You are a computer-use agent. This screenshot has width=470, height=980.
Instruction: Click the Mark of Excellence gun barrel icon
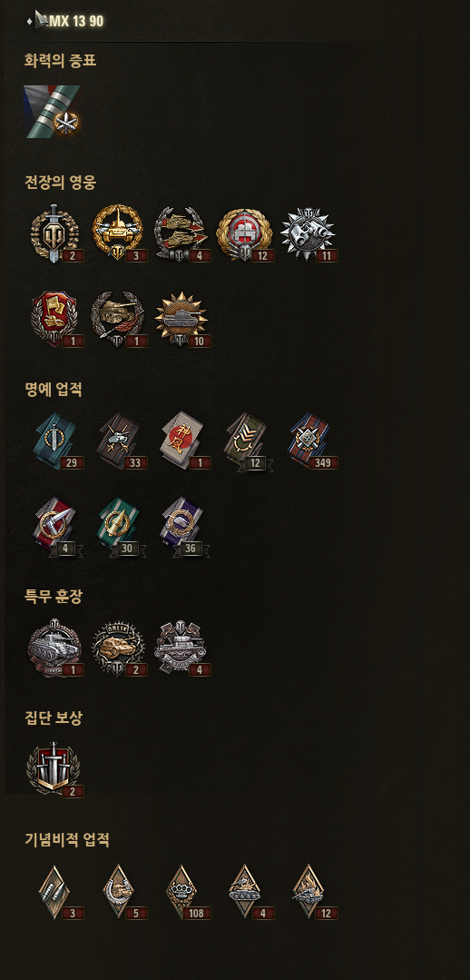[x=52, y=112]
